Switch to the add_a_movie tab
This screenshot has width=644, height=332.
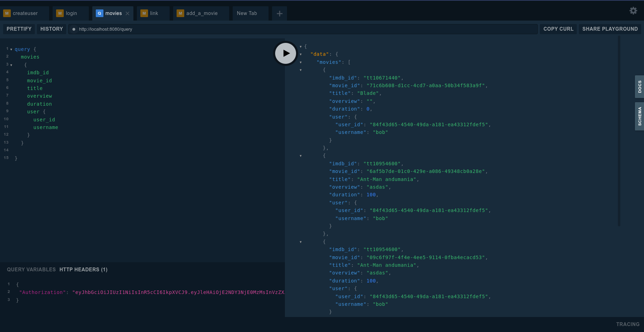pyautogui.click(x=201, y=14)
